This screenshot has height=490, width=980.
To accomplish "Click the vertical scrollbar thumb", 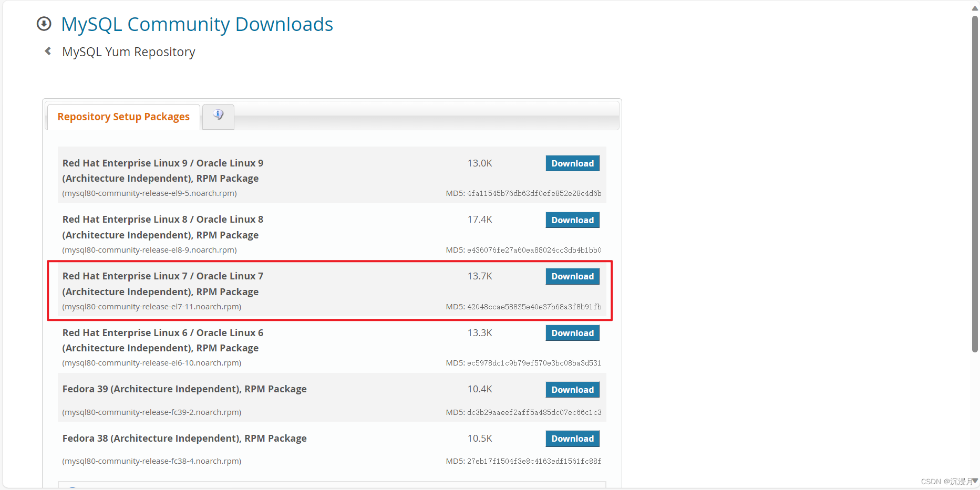I will click(975, 184).
